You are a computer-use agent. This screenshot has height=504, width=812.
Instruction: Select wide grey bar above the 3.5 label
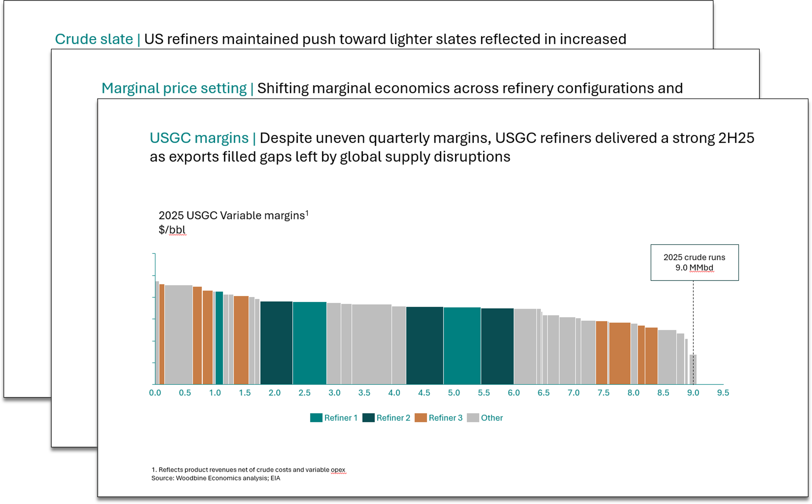pyautogui.click(x=372, y=344)
